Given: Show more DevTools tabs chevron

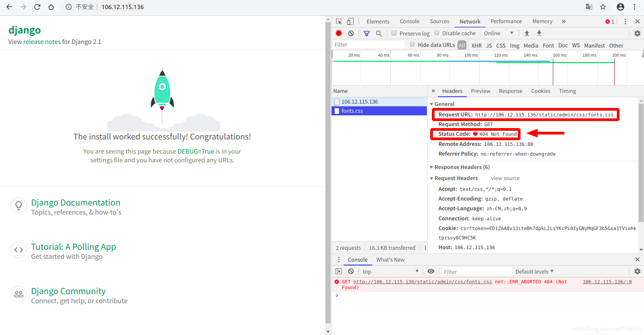Looking at the screenshot, I should pos(564,21).
